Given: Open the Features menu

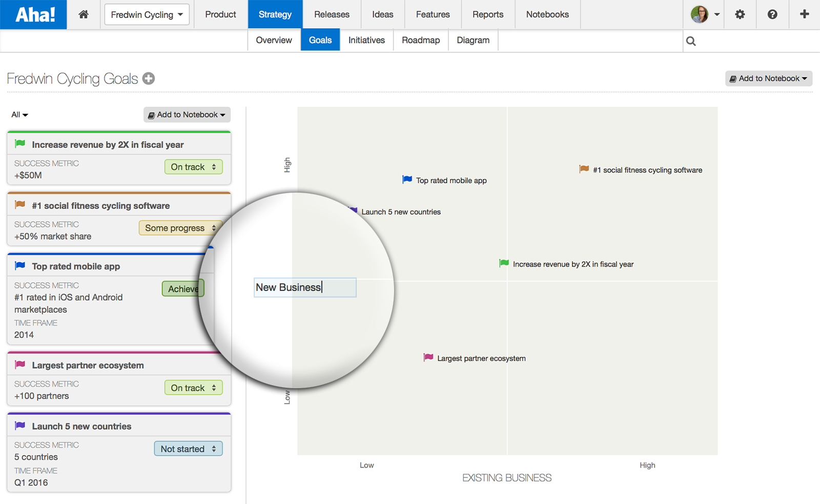Looking at the screenshot, I should click(433, 14).
